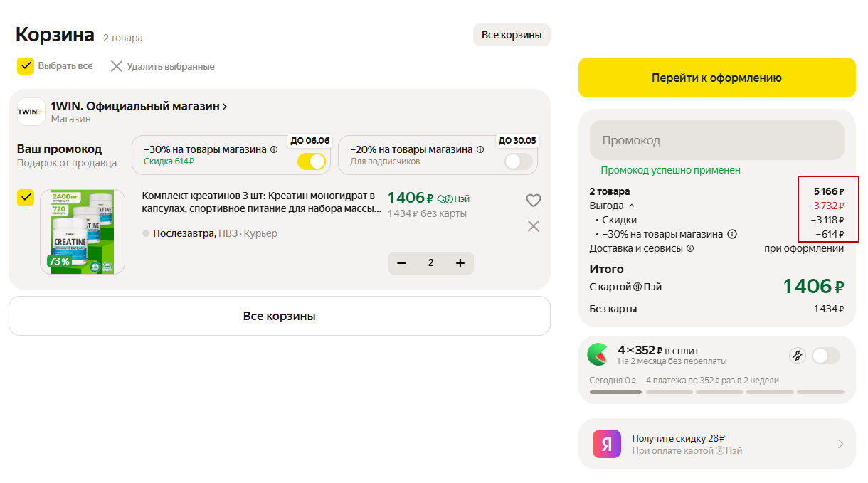Click the large green 1 406 ₽ total
The image size is (868, 483).
tap(813, 286)
